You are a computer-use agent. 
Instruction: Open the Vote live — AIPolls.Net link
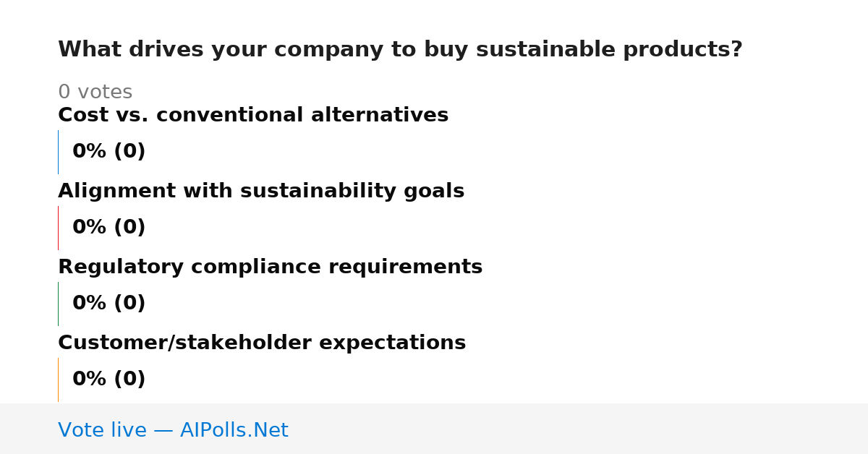(173, 430)
